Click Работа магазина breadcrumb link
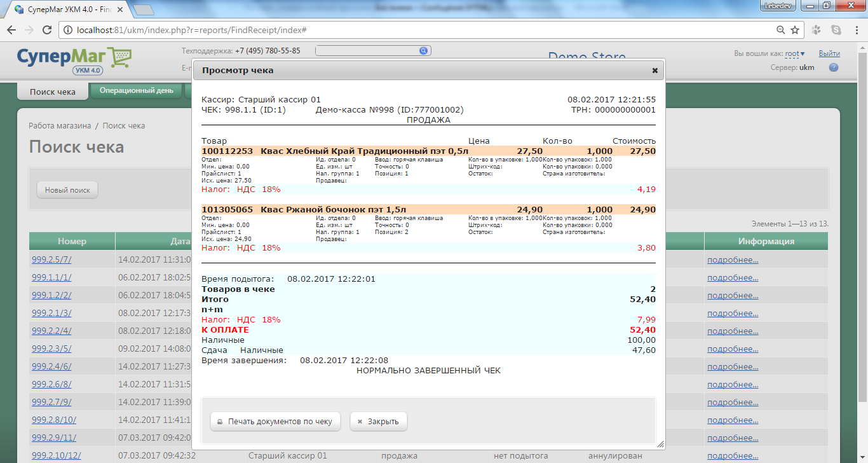The image size is (868, 463). [x=60, y=126]
